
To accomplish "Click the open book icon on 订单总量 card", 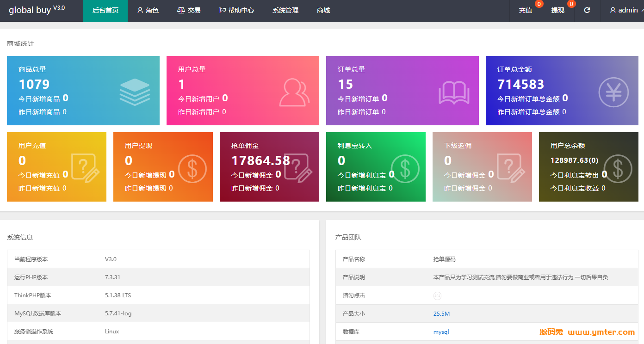I will tap(454, 93).
